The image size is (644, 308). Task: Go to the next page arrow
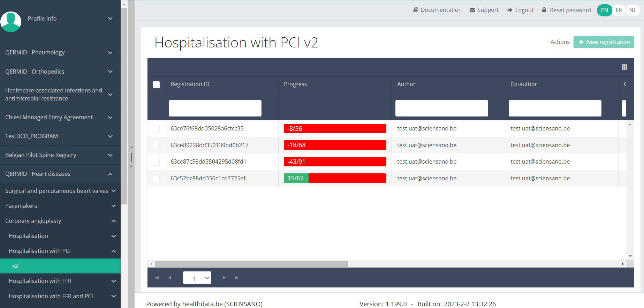pyautogui.click(x=224, y=278)
